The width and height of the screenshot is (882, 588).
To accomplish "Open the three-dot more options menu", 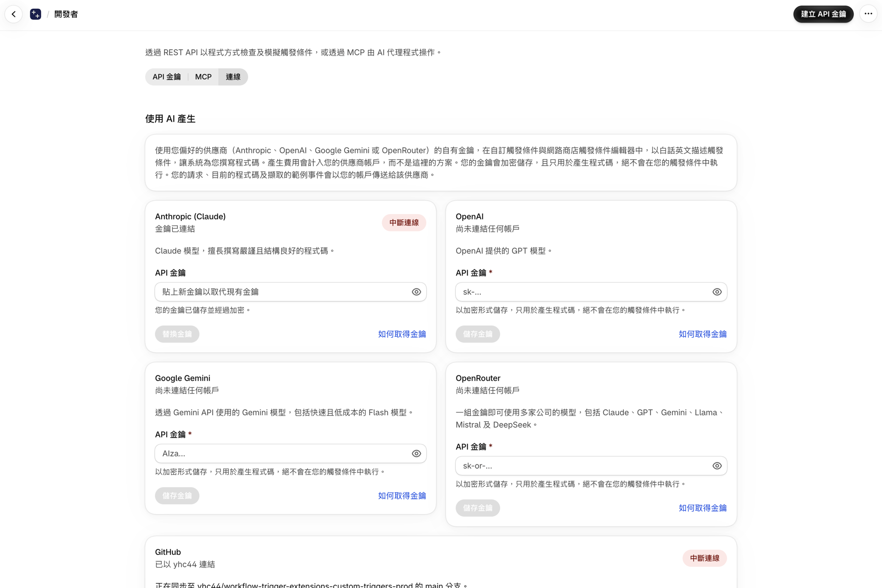I will (868, 14).
